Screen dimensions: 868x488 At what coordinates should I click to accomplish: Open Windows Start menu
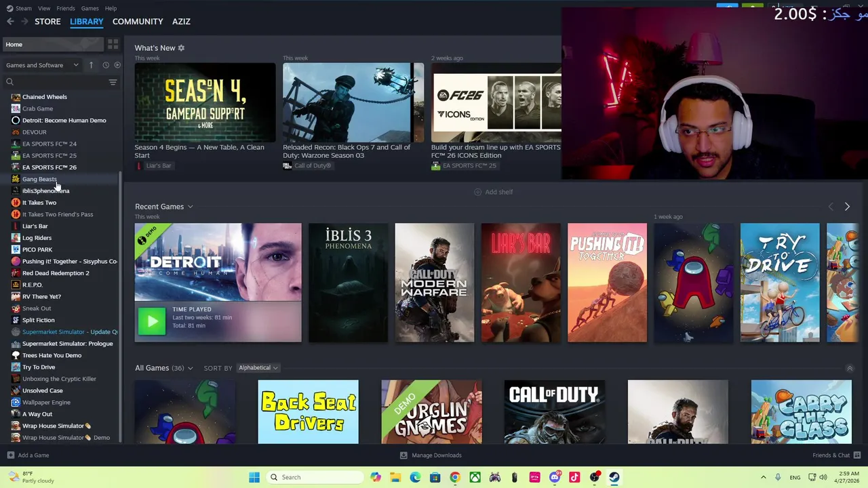[254, 477]
